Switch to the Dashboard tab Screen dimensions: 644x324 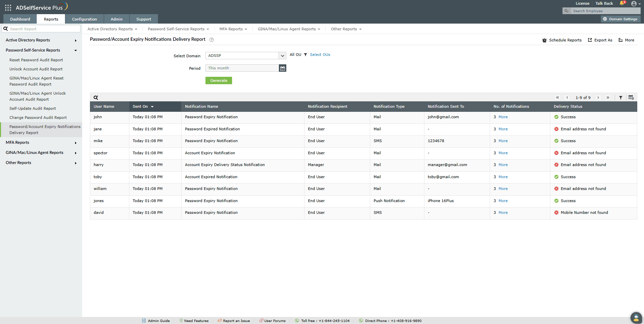(20, 19)
